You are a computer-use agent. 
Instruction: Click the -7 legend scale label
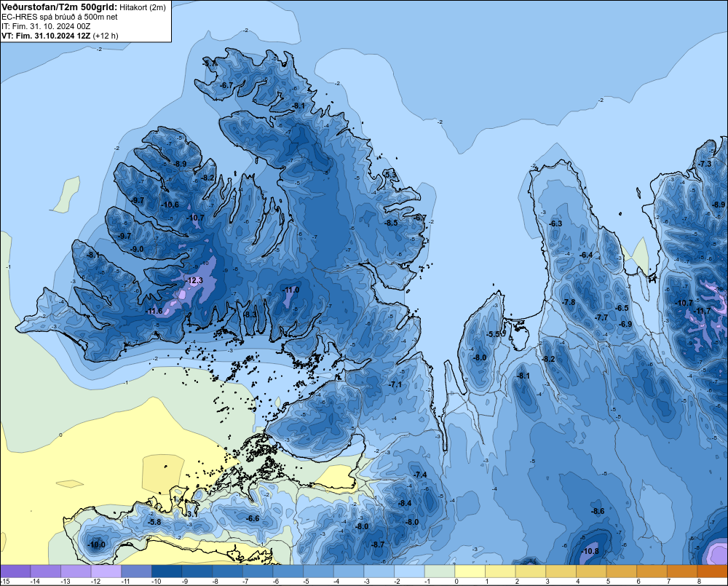[244, 582]
